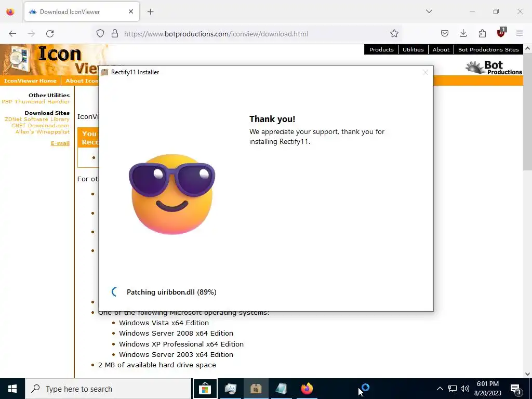Select the Download IconViewer tab
Viewport: 532px width, 399px height.
(x=82, y=12)
